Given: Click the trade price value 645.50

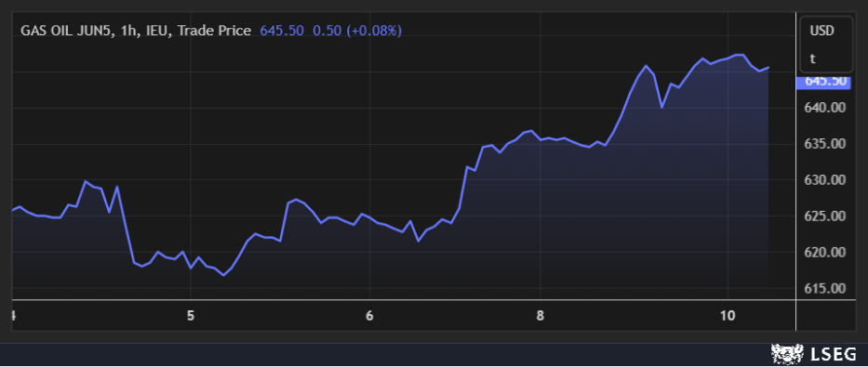Looking at the screenshot, I should [282, 31].
